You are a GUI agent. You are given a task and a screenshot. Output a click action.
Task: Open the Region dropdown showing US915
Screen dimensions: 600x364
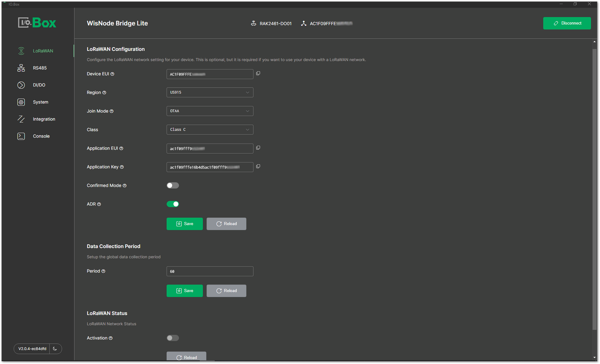tap(210, 92)
